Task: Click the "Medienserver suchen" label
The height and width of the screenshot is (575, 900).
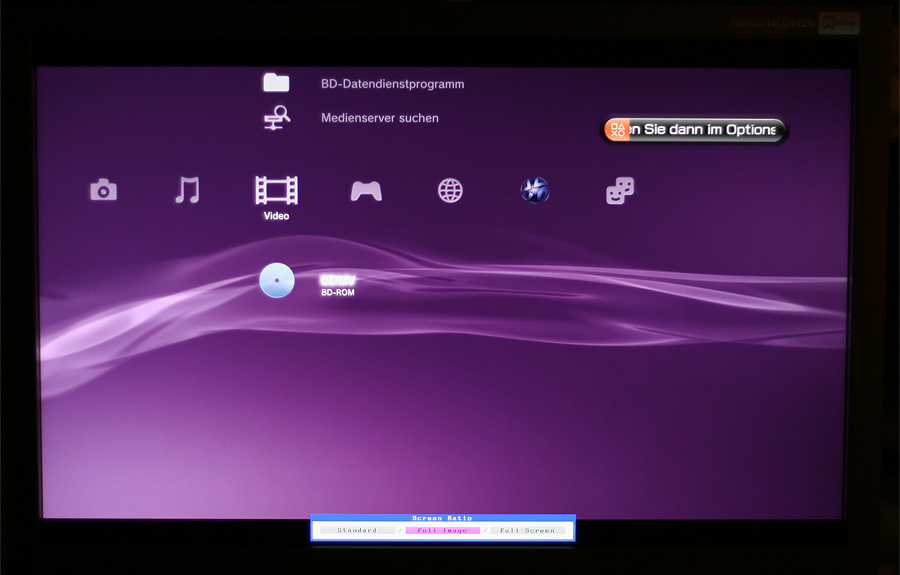Action: click(x=380, y=118)
